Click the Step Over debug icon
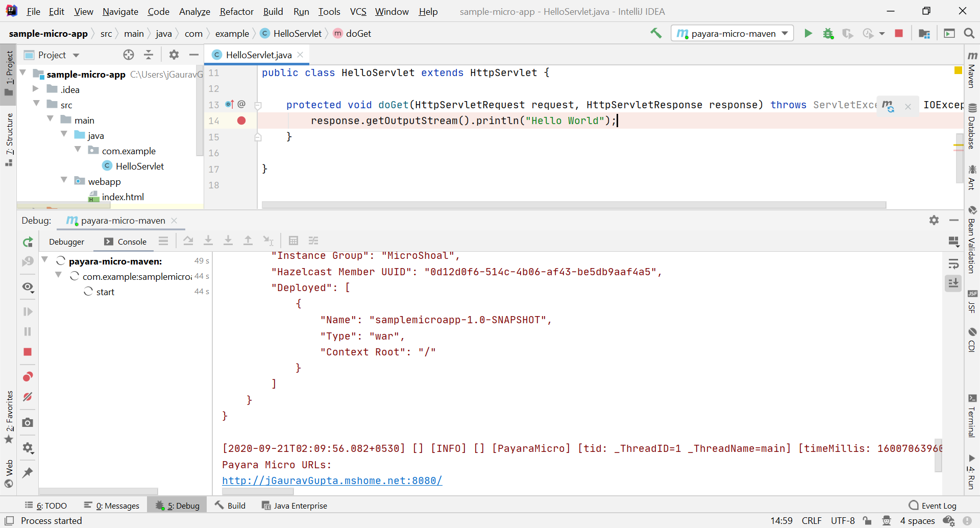 click(188, 241)
